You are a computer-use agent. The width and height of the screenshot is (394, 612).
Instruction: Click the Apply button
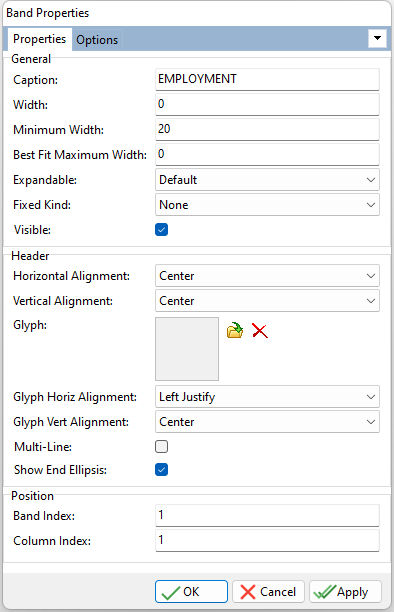tap(345, 592)
